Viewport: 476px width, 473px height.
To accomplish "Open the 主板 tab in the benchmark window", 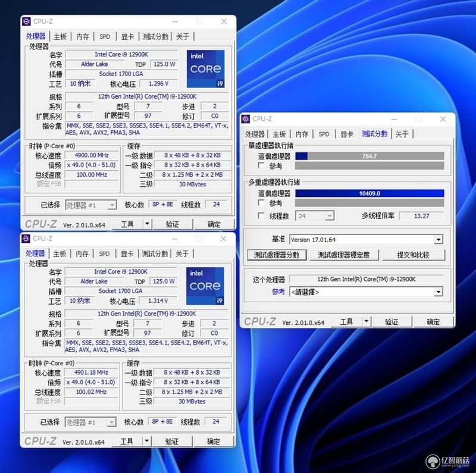I will point(279,134).
